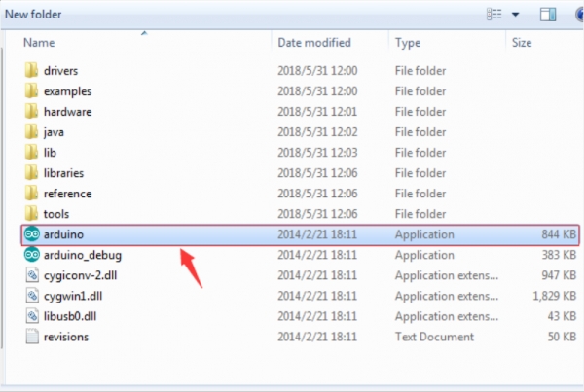Screen dimensions: 584x392
Task: Select the arduino_debug file name
Action: click(83, 255)
